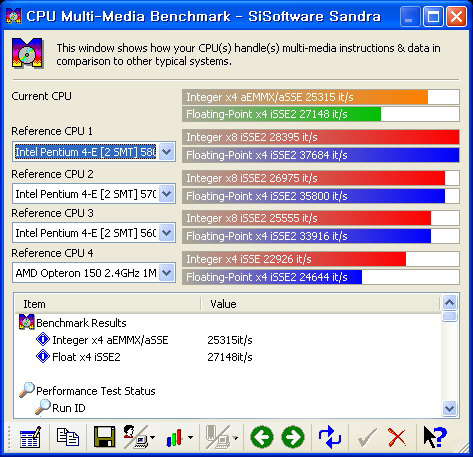Click the Save floppy disk icon
The width and height of the screenshot is (473, 457).
coord(104,437)
